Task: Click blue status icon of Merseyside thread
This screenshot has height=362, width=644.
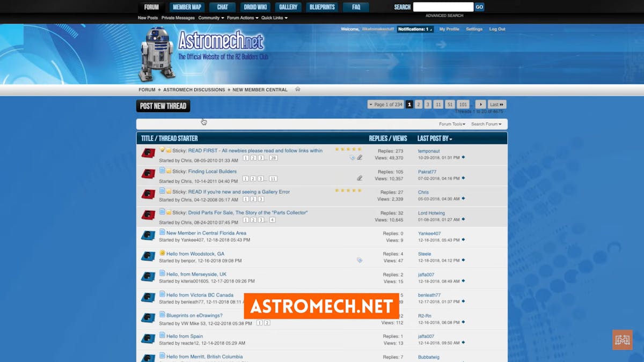Action: (x=148, y=277)
